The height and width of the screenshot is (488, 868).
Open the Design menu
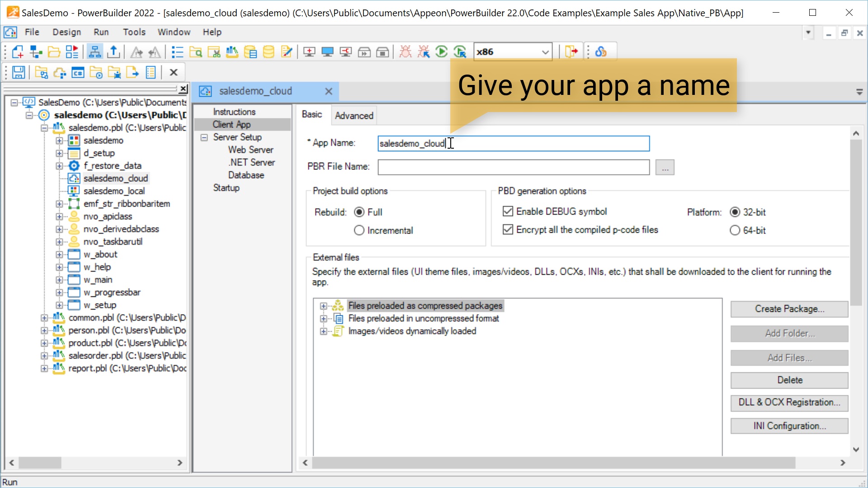coord(66,32)
